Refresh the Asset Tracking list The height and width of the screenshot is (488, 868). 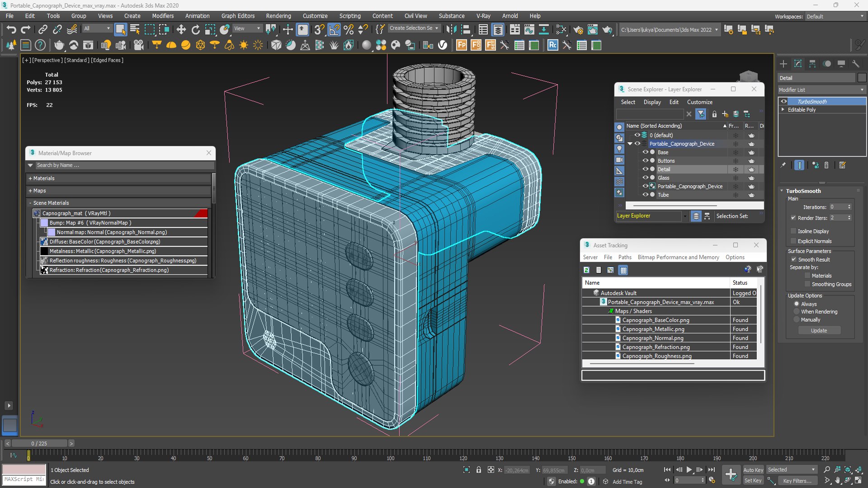[x=586, y=270]
